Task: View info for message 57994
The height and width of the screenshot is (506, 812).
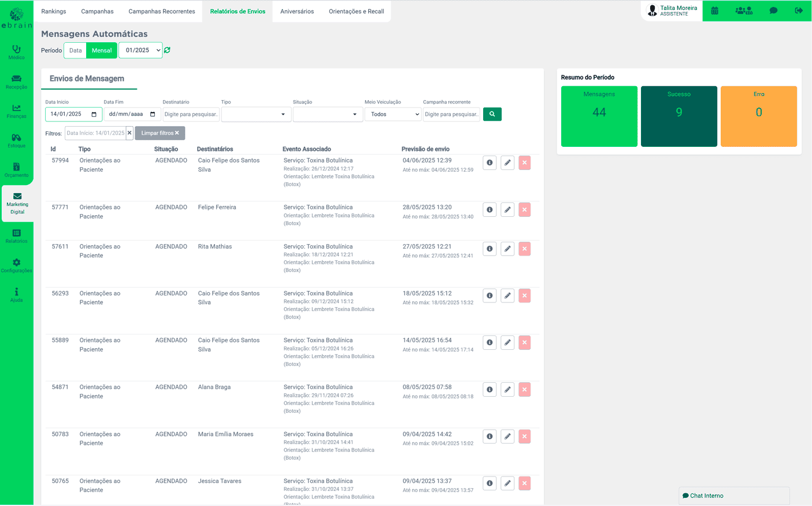Action: (490, 163)
